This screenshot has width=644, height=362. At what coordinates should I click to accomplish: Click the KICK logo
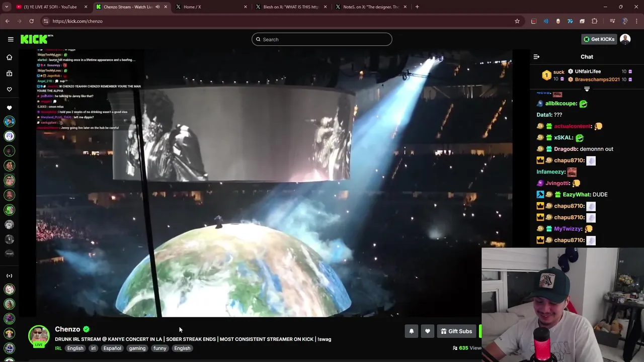37,39
